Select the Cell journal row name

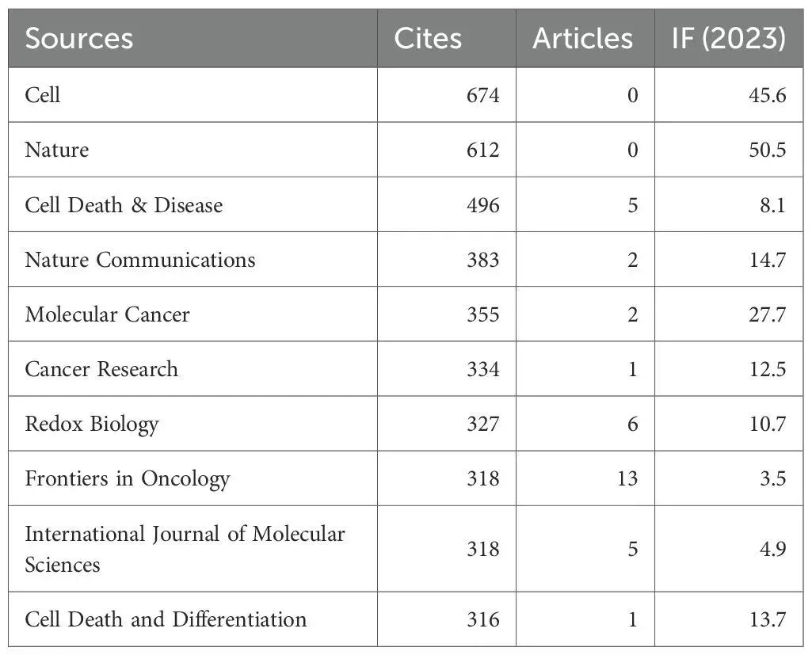point(43,95)
